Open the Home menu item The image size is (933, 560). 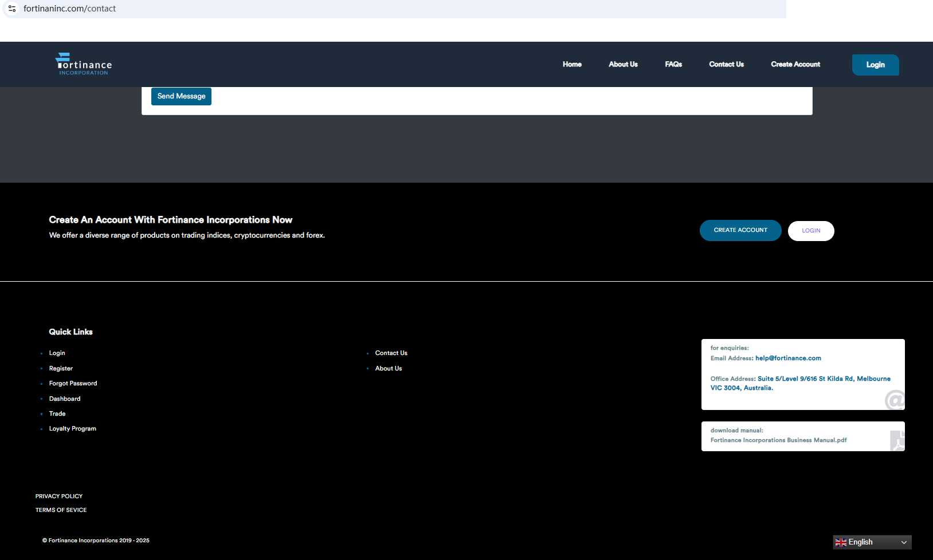tap(572, 64)
